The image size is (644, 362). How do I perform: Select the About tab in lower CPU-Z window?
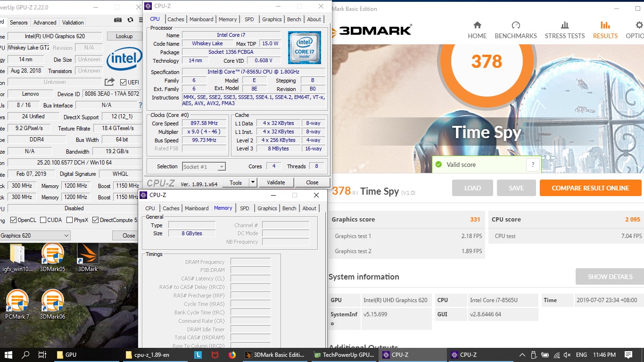[309, 208]
